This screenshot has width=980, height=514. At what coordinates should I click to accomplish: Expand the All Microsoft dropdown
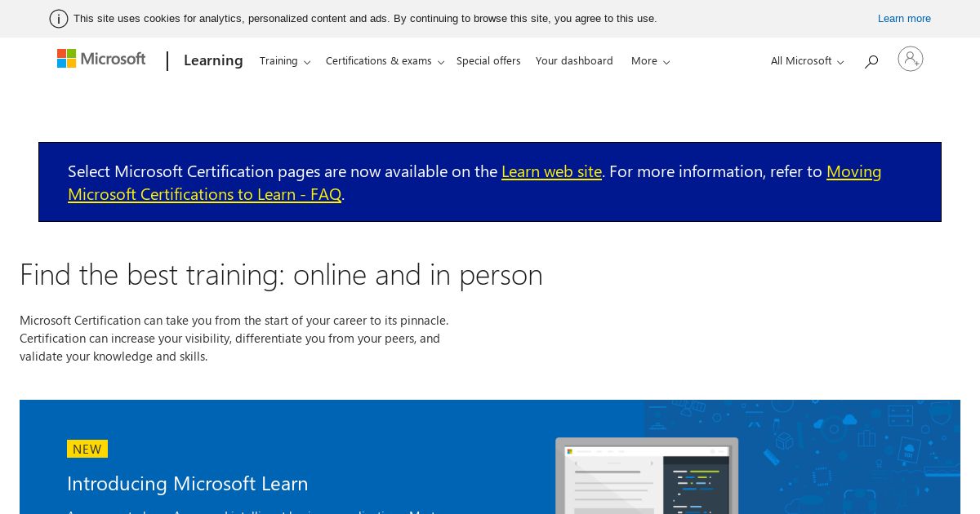tap(807, 61)
